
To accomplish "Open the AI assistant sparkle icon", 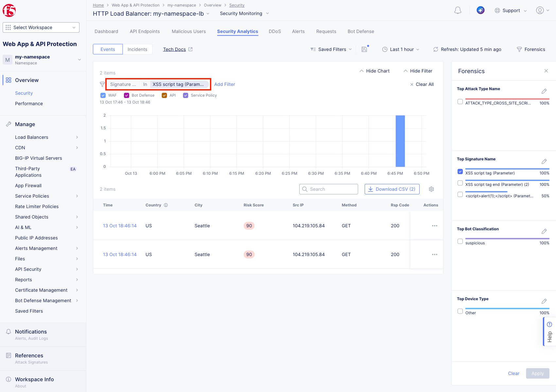I will [480, 10].
